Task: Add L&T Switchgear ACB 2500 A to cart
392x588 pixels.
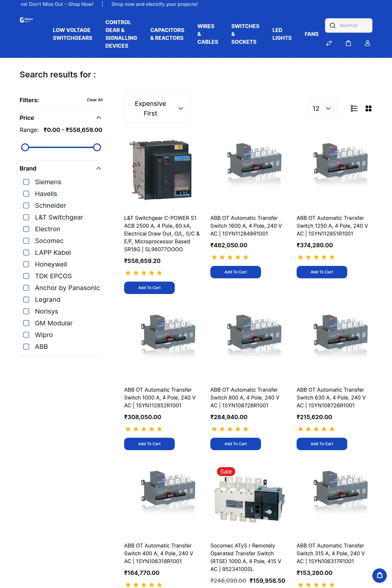Action: pyautogui.click(x=149, y=288)
